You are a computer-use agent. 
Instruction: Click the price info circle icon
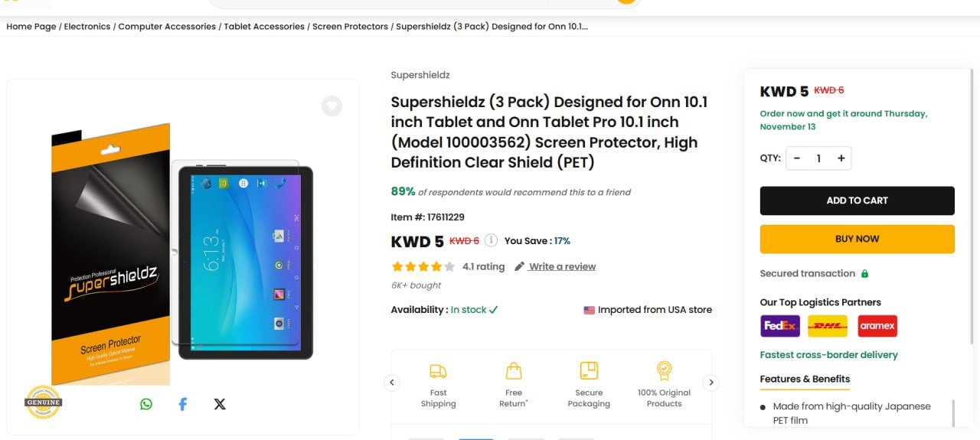point(492,240)
